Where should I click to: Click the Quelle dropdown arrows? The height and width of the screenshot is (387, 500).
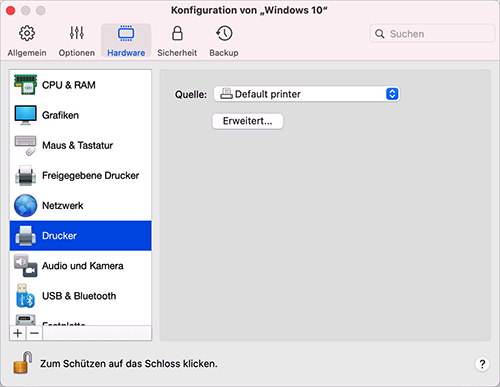click(x=392, y=94)
